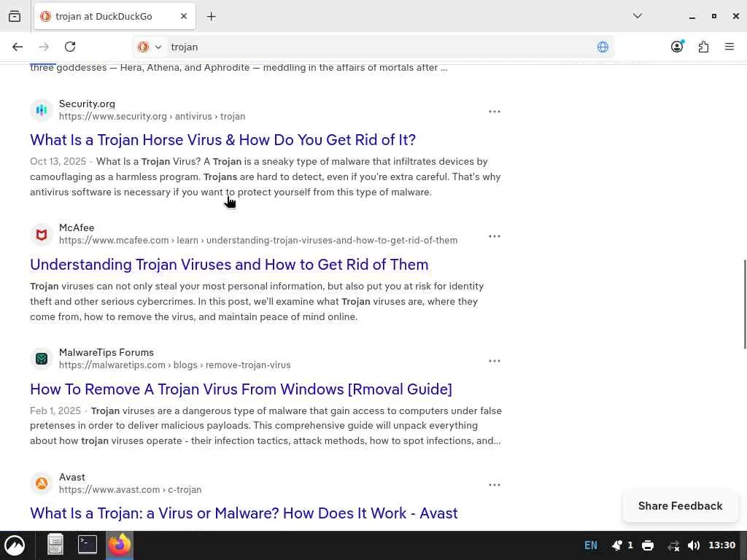Click the Avast site favicon

point(42,483)
